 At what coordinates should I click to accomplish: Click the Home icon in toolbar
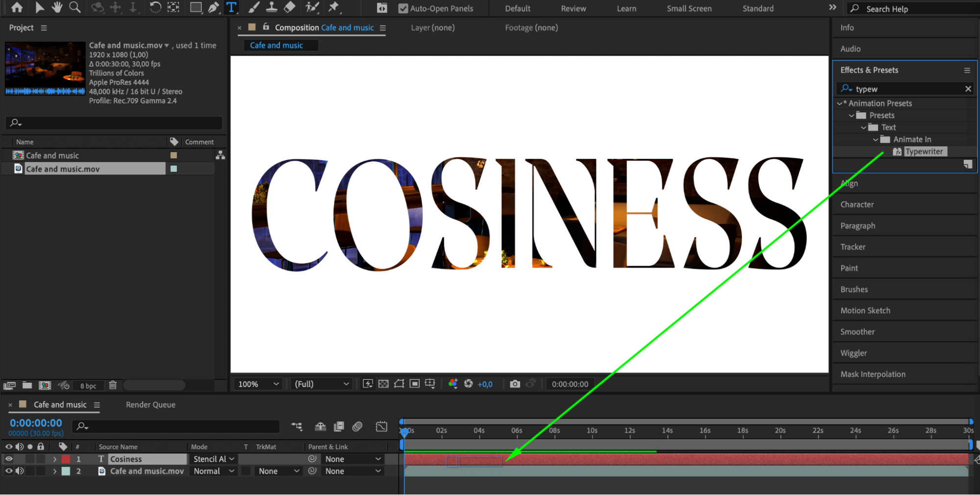click(x=17, y=7)
